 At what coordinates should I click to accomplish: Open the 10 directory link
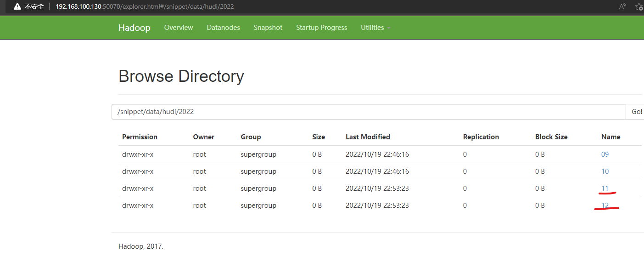pyautogui.click(x=605, y=171)
